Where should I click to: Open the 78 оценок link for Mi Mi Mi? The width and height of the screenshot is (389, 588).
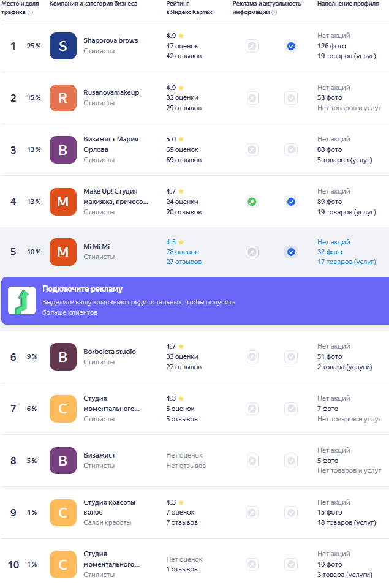pyautogui.click(x=183, y=252)
